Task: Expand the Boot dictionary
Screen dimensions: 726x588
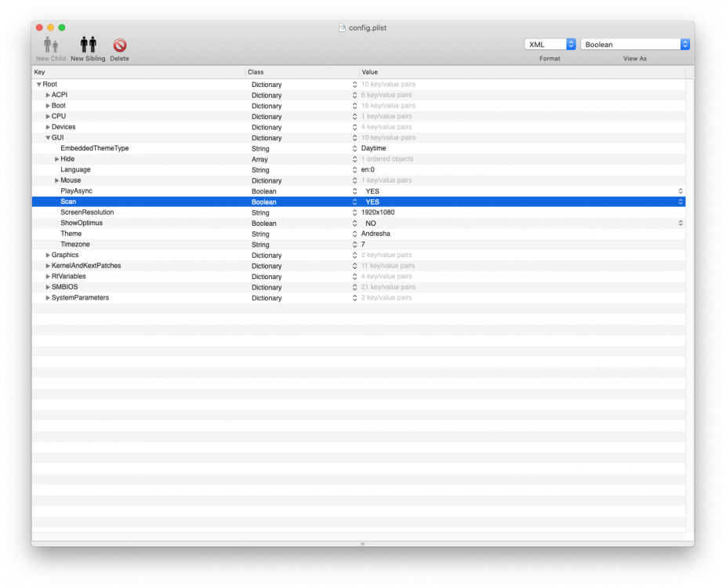Action: pos(48,106)
